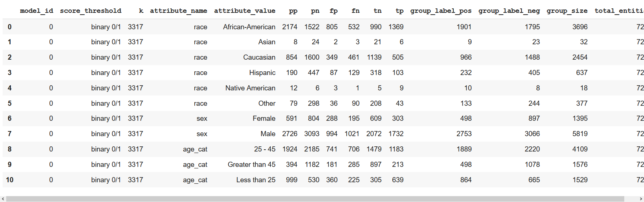Click the attribute_name column header
Image resolution: width=644 pixels, height=202 pixels.
tap(178, 11)
